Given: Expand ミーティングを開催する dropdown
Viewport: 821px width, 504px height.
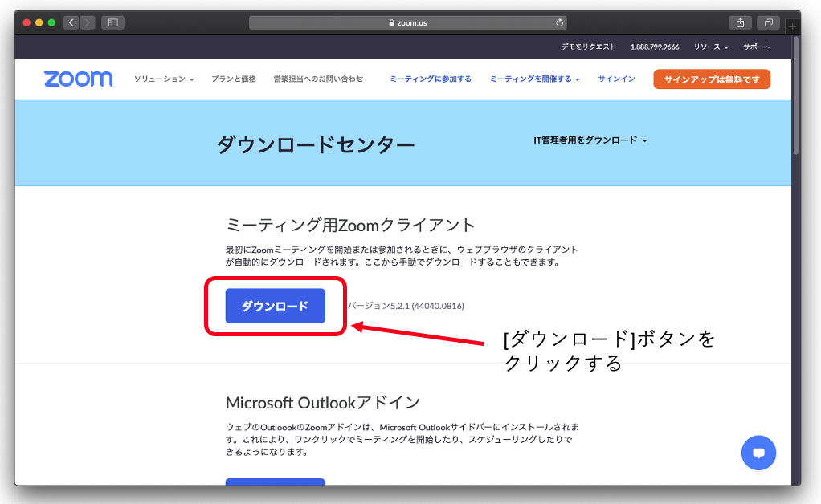Looking at the screenshot, I should (534, 79).
